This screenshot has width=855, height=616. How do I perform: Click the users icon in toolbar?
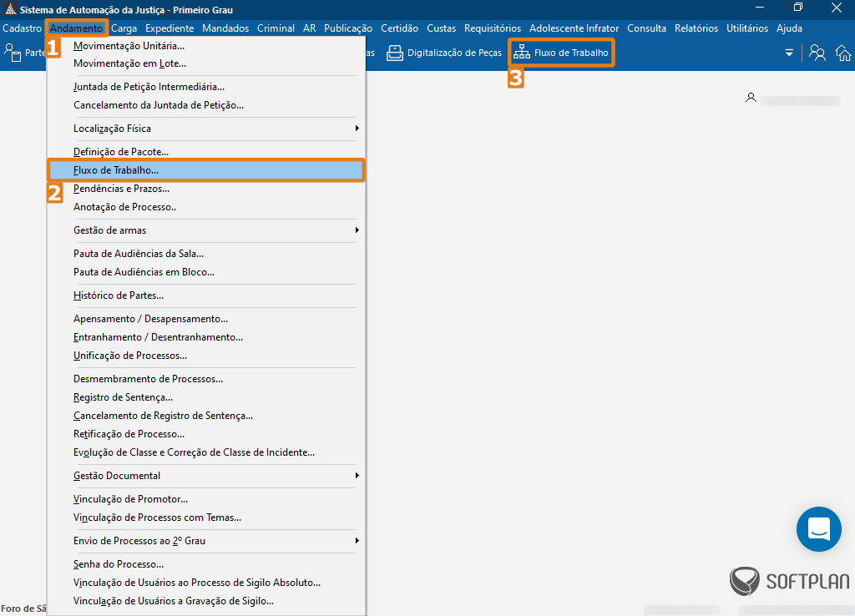pyautogui.click(x=817, y=53)
